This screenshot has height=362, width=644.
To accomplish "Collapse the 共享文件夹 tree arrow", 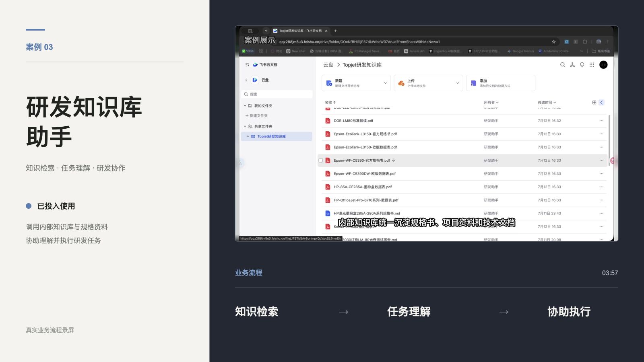I will point(245,126).
